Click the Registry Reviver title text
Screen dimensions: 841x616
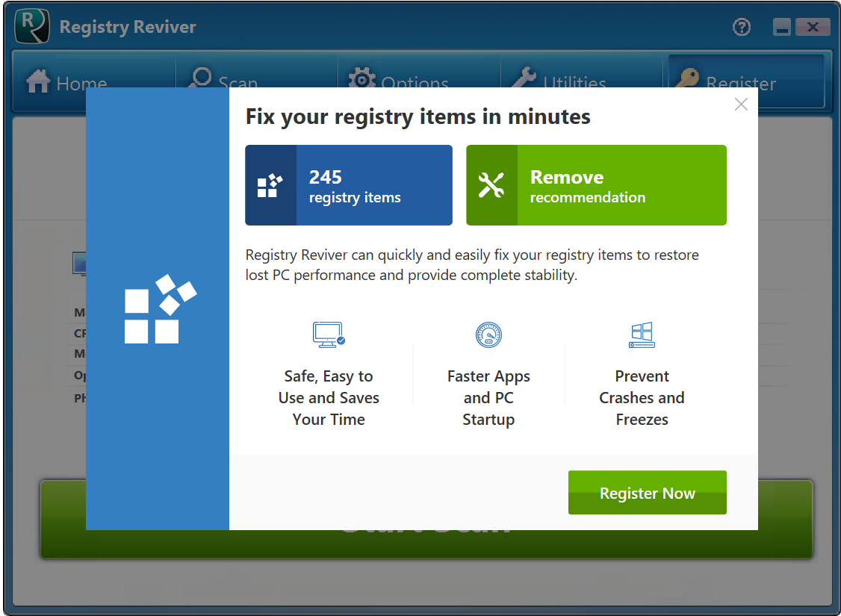[128, 27]
